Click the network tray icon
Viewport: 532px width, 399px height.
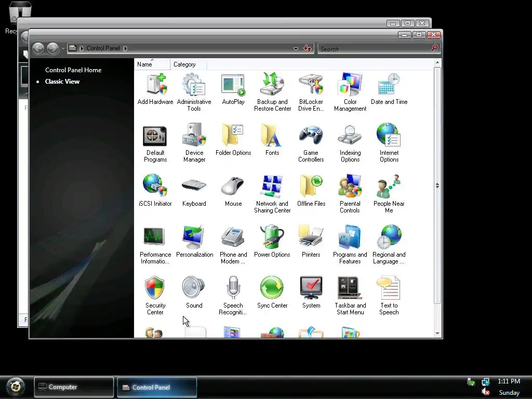(x=486, y=382)
